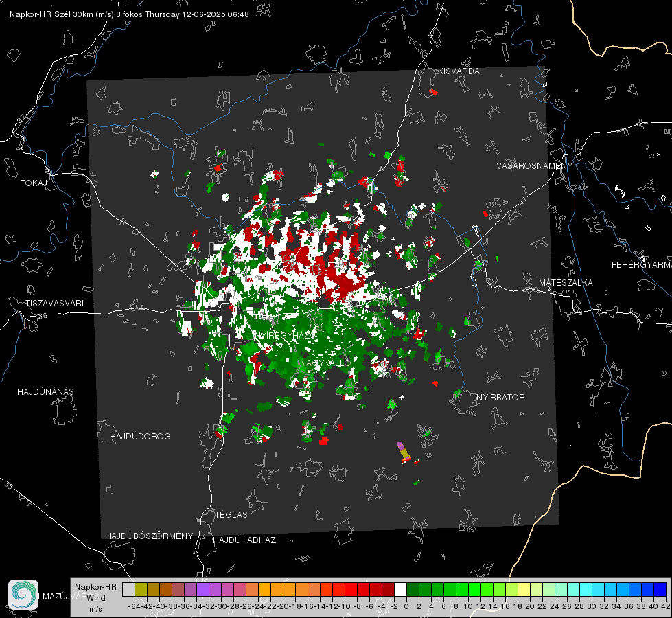This screenshot has width=672, height=618.
Task: Click the MÁTÉSZALKA label
Action: coord(566,283)
